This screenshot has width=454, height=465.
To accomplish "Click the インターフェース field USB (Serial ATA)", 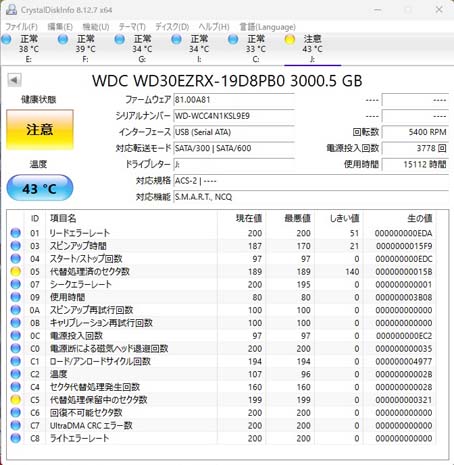I will [x=234, y=132].
